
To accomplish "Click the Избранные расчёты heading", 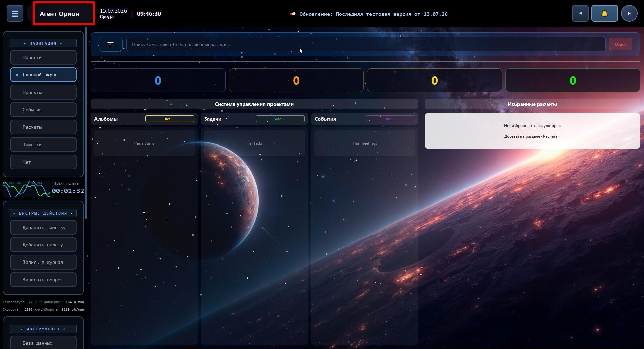I will (x=532, y=104).
